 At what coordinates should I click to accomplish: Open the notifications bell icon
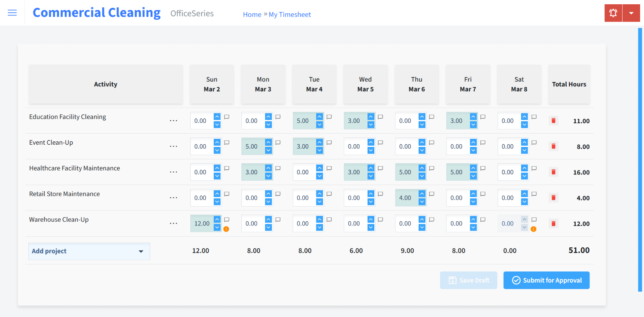pyautogui.click(x=613, y=13)
